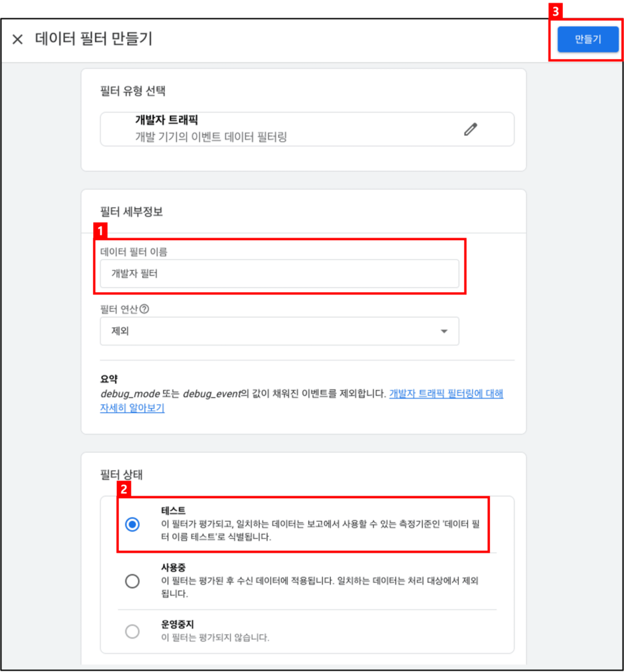Viewport: 624px width, 672px height.
Task: Click the blue 만들기 button
Action: 588,39
